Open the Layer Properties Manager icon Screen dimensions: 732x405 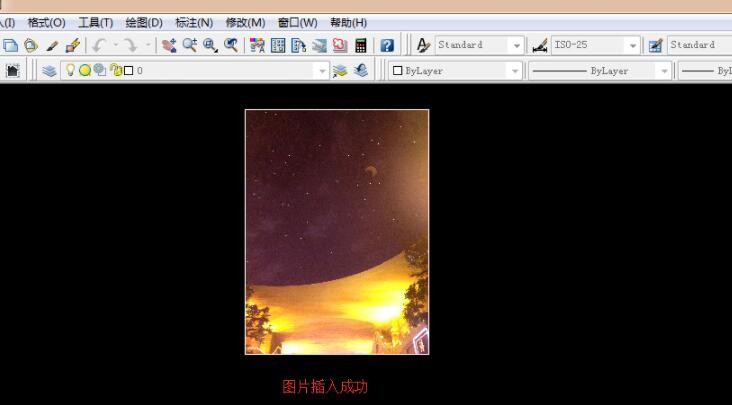[49, 71]
